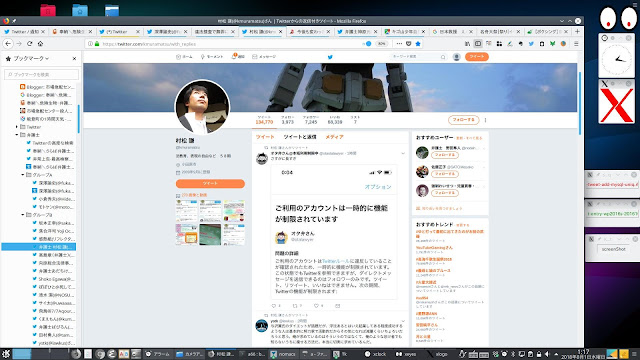Click the nomacs task in the taskbar

pyautogui.click(x=283, y=354)
